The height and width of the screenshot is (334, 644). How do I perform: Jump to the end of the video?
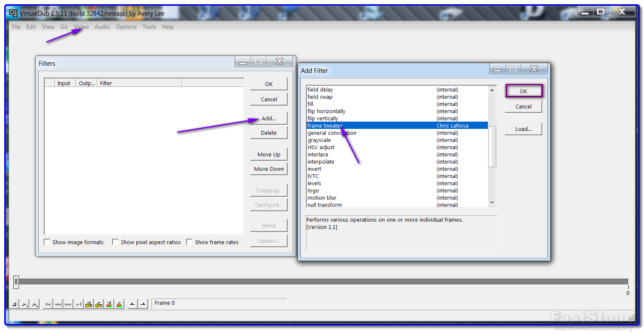click(x=78, y=304)
